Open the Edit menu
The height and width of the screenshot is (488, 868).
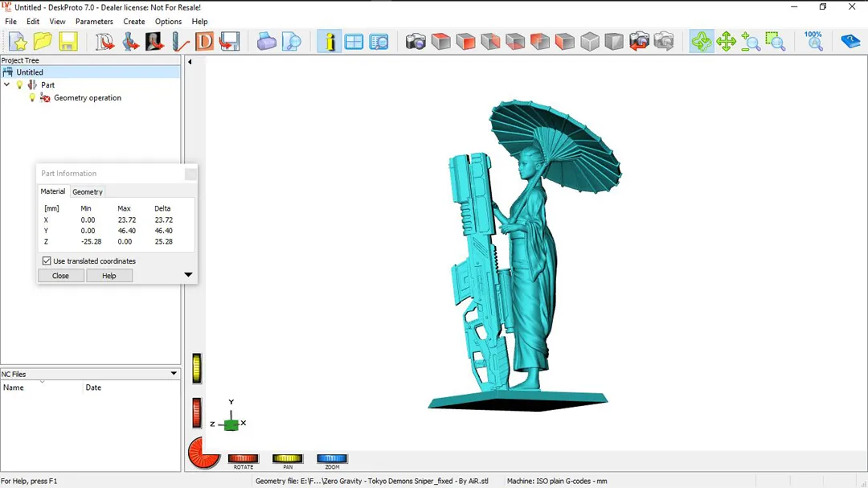tap(33, 22)
